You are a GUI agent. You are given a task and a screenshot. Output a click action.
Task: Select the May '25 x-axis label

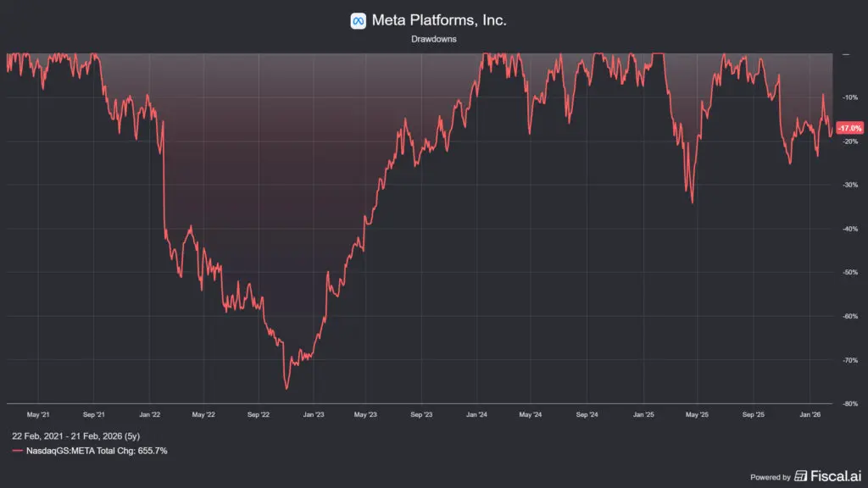(697, 415)
